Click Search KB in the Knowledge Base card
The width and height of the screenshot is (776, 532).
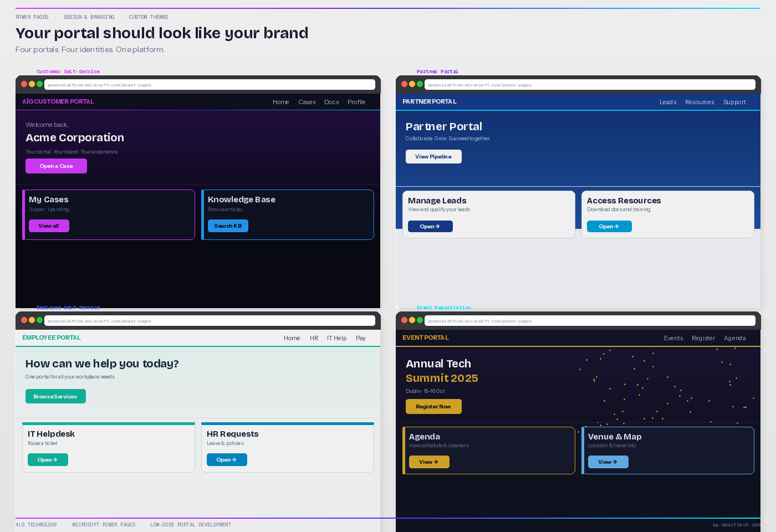tap(228, 226)
